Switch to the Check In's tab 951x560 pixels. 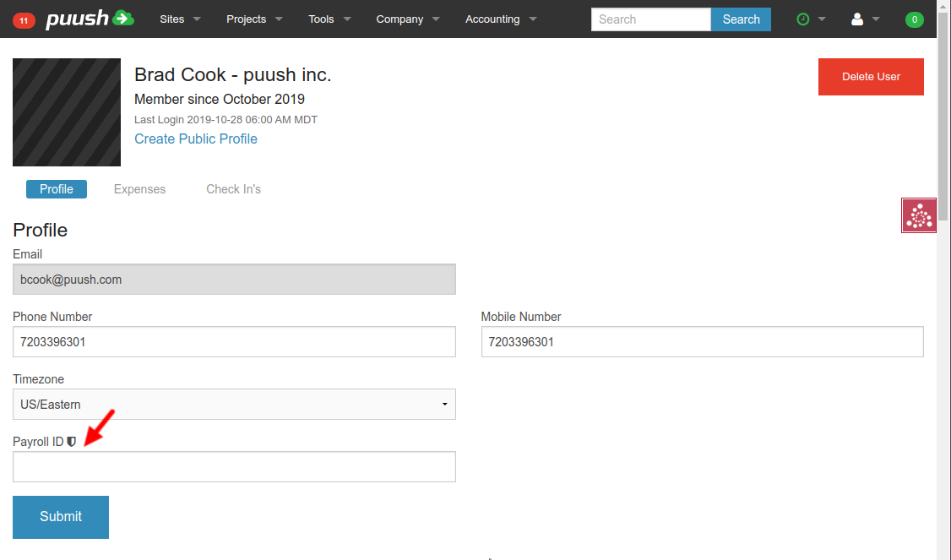(x=233, y=189)
